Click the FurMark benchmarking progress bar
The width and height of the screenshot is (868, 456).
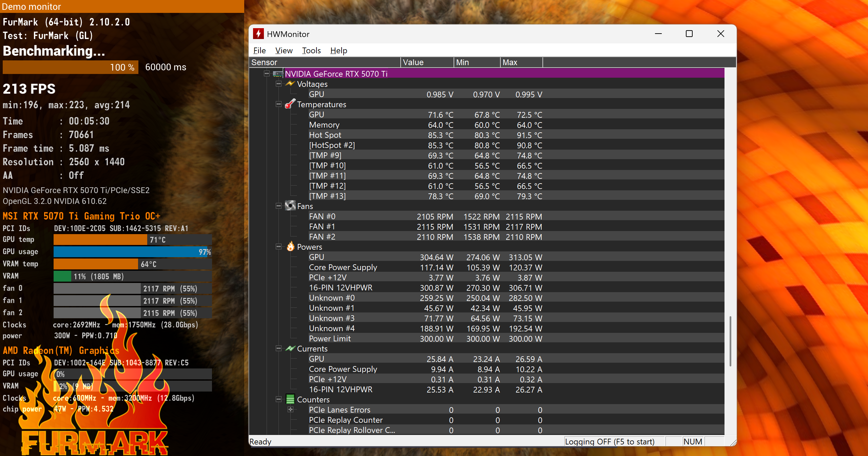click(71, 67)
